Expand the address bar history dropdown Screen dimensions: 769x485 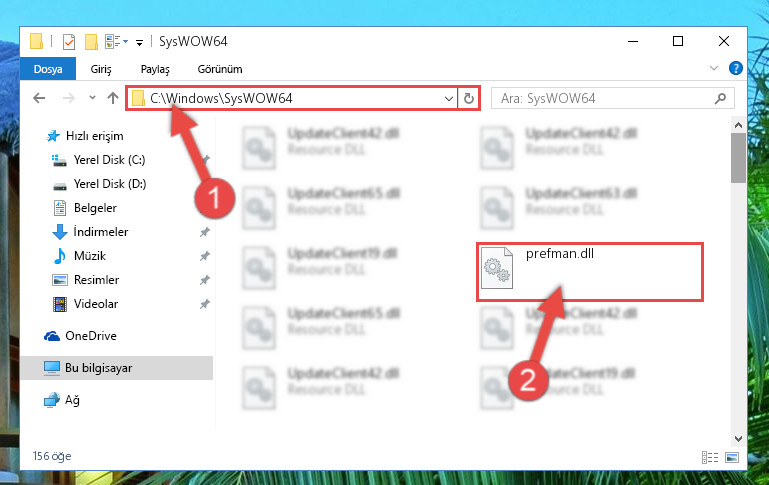(x=448, y=99)
